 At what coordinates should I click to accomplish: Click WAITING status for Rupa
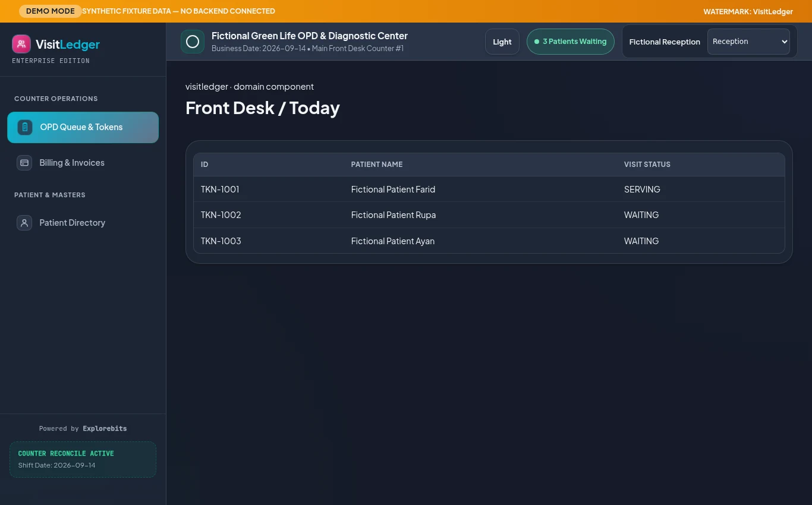[641, 215]
